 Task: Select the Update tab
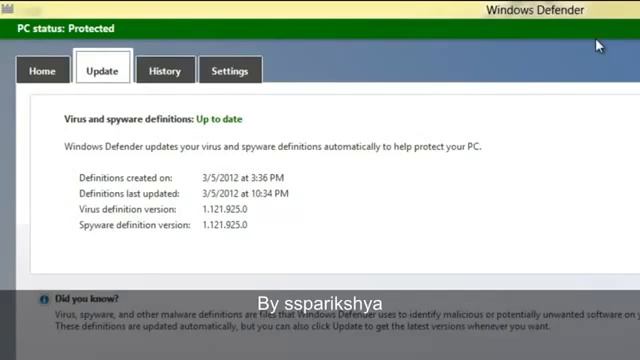tap(103, 67)
